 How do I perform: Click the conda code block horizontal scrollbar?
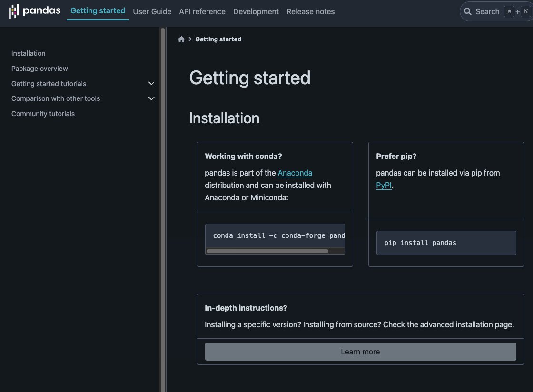click(x=267, y=251)
